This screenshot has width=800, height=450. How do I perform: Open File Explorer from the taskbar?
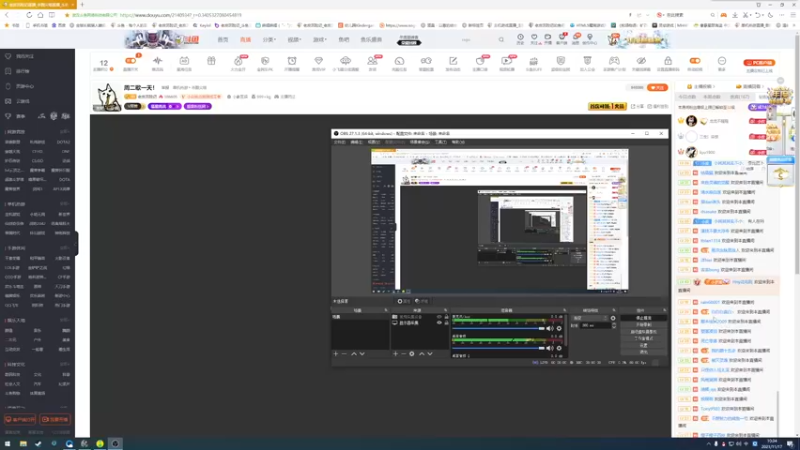pyautogui.click(x=23, y=444)
